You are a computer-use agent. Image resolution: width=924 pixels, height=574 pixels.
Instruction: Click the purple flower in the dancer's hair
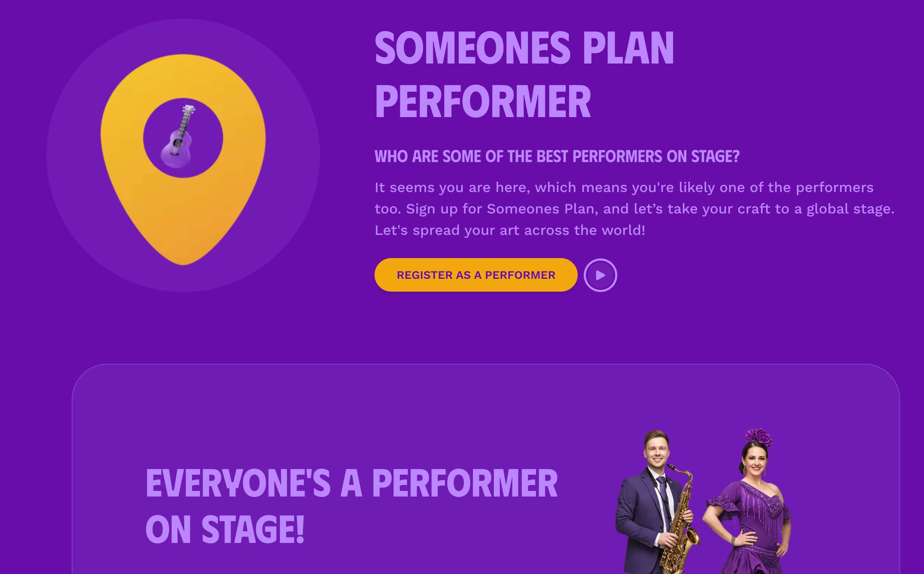click(758, 438)
